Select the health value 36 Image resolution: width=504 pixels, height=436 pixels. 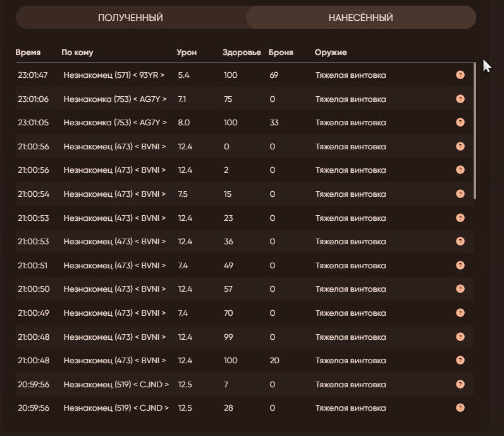point(228,242)
